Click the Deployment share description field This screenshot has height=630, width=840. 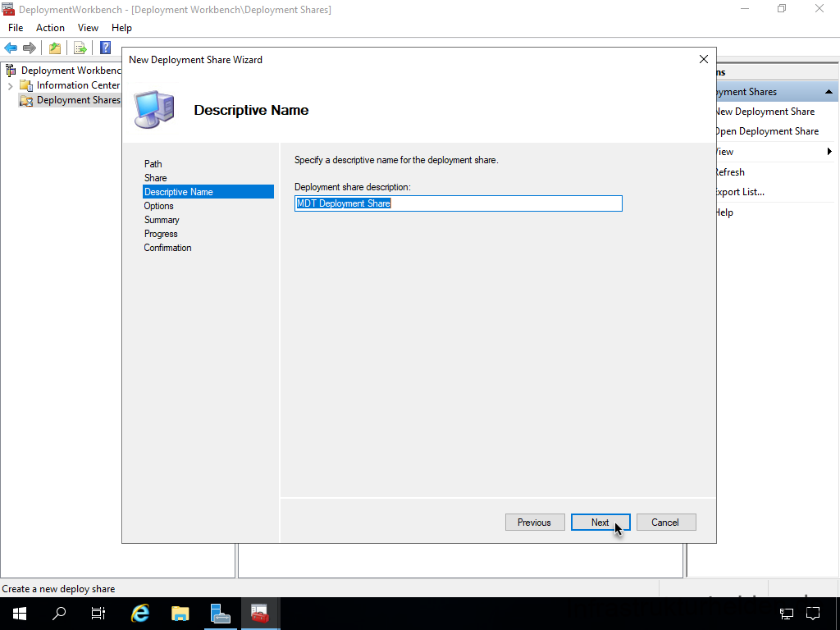pos(458,203)
